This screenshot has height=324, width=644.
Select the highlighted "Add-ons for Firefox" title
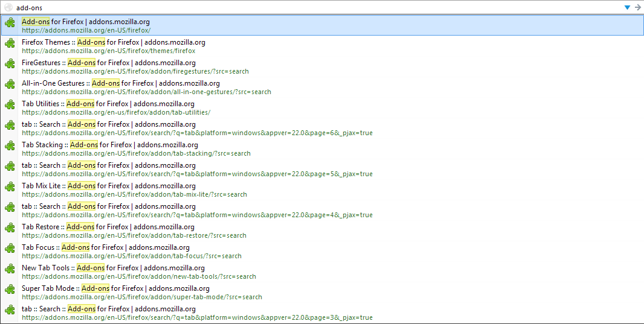(85, 22)
